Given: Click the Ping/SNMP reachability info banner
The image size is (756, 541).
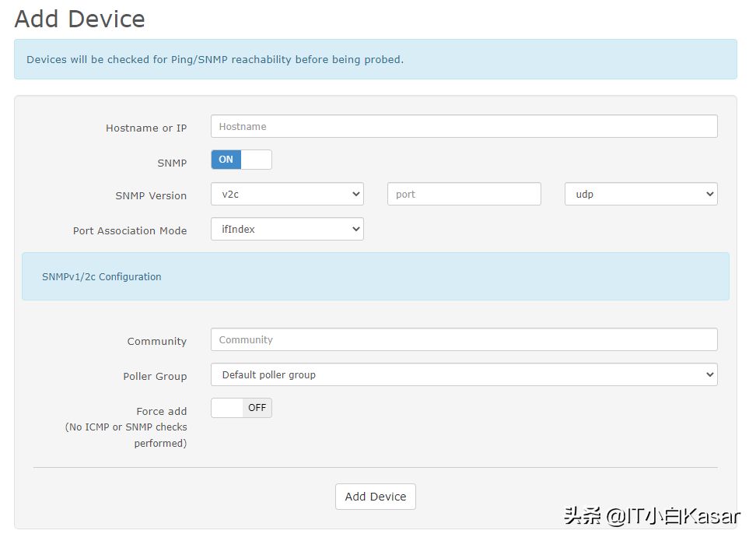Looking at the screenshot, I should [375, 59].
